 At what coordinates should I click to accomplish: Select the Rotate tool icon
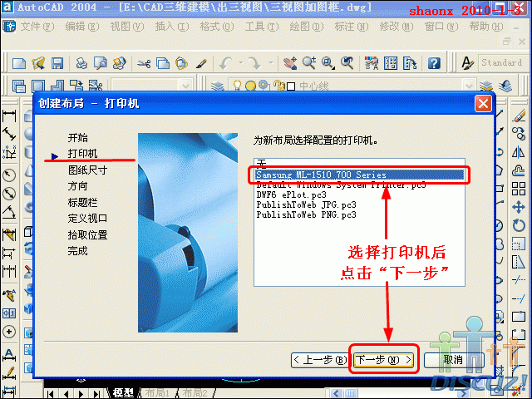click(519, 225)
